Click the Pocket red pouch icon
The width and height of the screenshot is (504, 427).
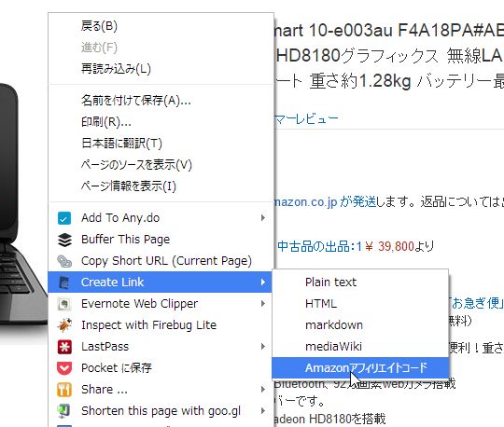pyautogui.click(x=64, y=368)
